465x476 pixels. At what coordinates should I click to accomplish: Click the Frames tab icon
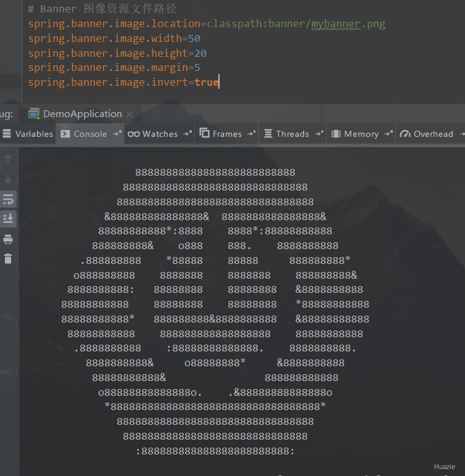coord(204,133)
